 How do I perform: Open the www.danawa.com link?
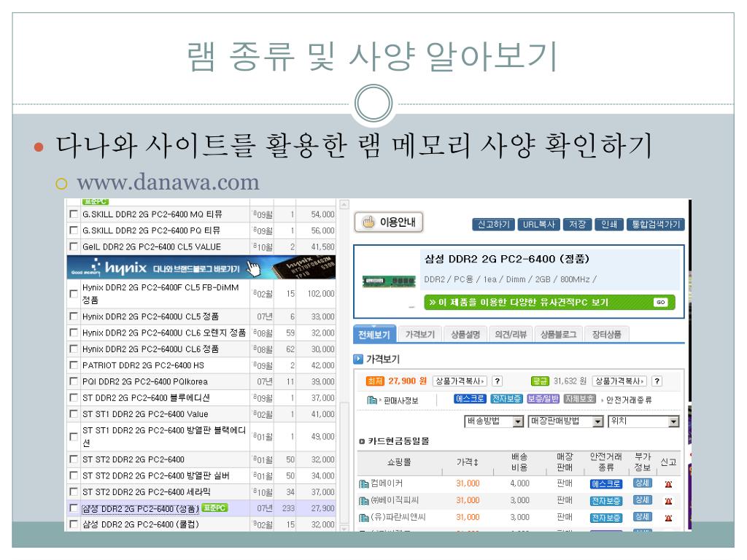169,182
